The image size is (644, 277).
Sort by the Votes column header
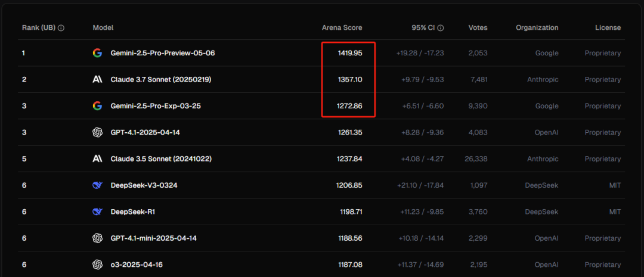[x=478, y=28]
